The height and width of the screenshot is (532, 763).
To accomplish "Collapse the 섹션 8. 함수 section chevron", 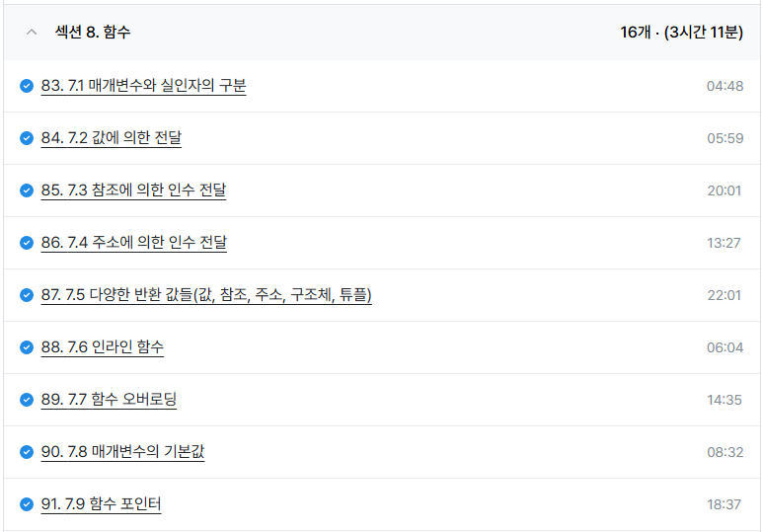I will tap(32, 33).
